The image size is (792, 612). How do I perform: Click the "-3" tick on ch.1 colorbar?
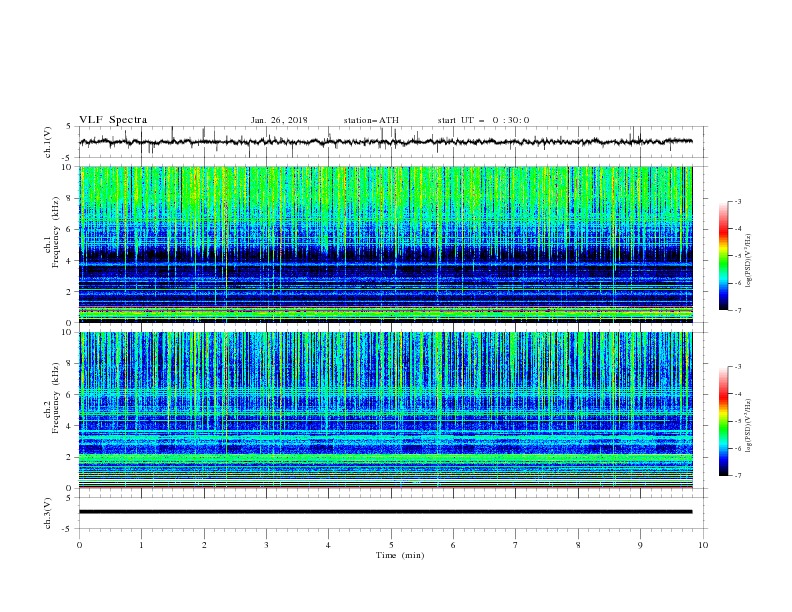tap(738, 201)
